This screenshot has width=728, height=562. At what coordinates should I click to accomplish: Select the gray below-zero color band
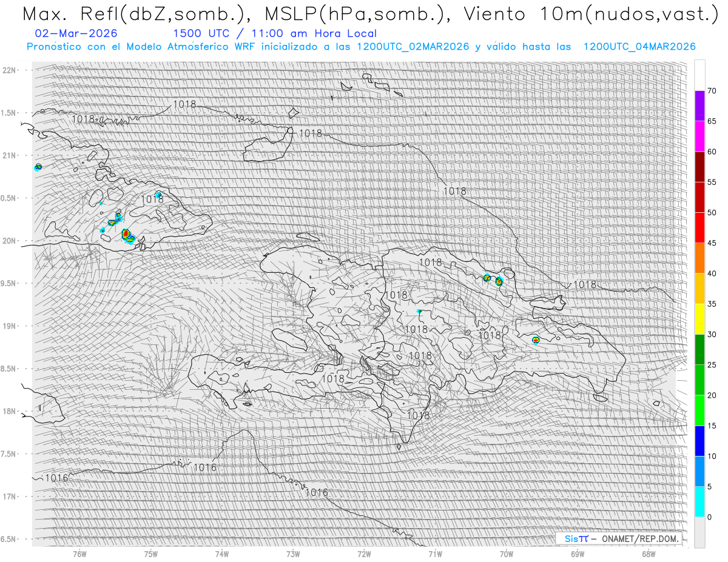point(699,532)
